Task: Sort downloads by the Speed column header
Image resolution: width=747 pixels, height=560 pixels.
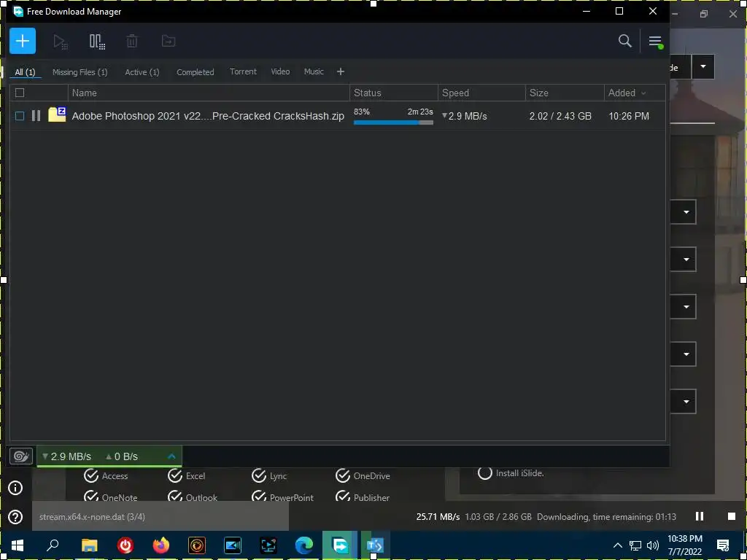Action: [481, 93]
